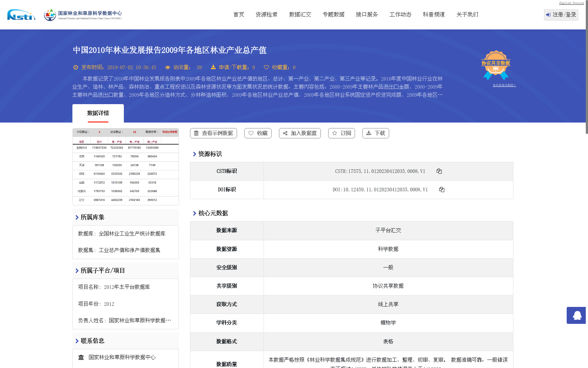This screenshot has width=588, height=368.
Task: Click the 下载 button
Action: (x=376, y=133)
